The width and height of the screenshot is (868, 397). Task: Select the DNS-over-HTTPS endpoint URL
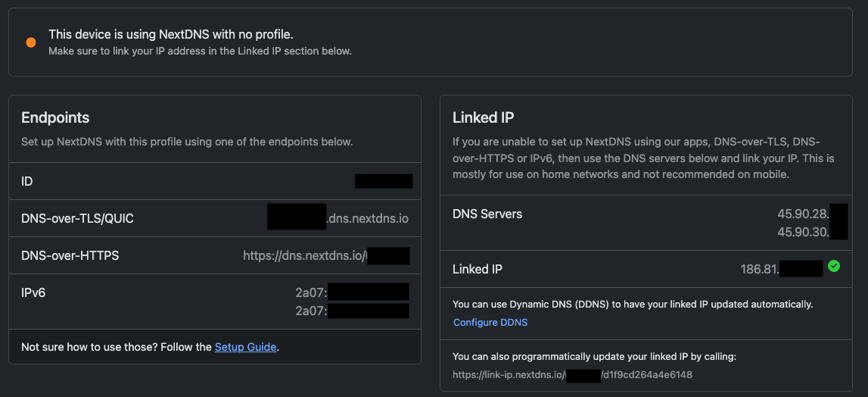(x=327, y=255)
